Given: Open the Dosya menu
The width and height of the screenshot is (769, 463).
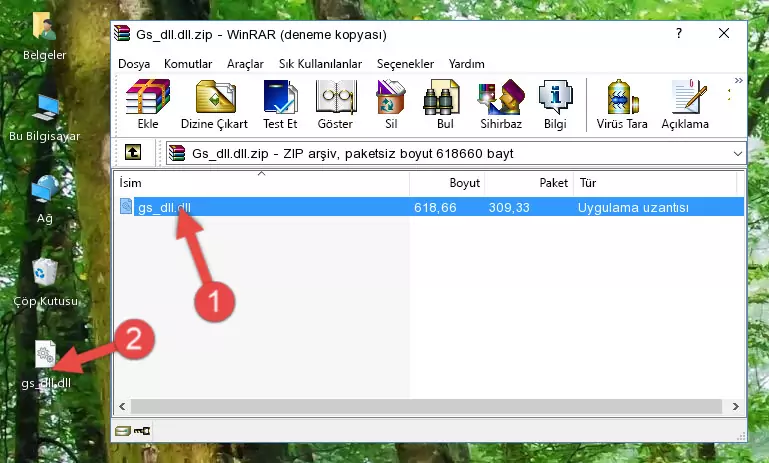Looking at the screenshot, I should tap(134, 64).
